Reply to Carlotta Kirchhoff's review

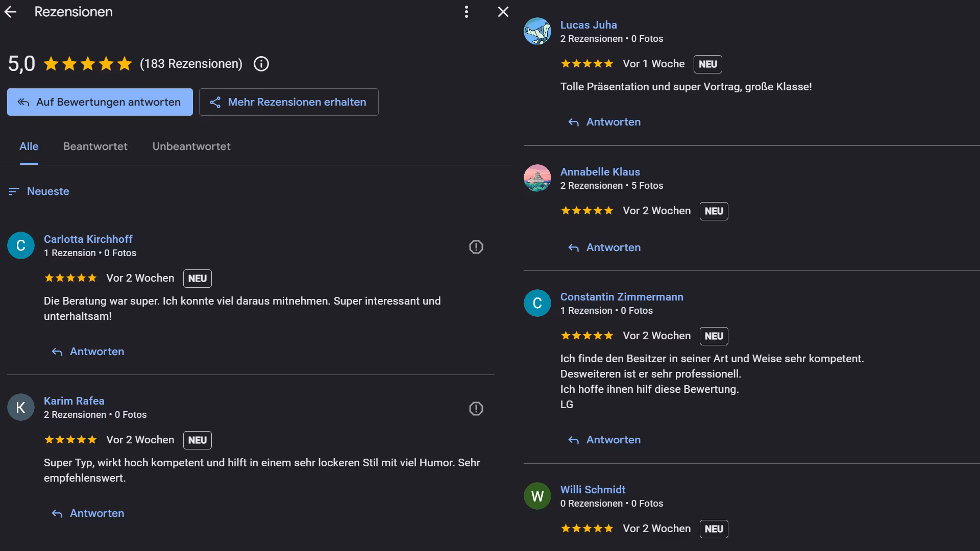click(x=88, y=352)
